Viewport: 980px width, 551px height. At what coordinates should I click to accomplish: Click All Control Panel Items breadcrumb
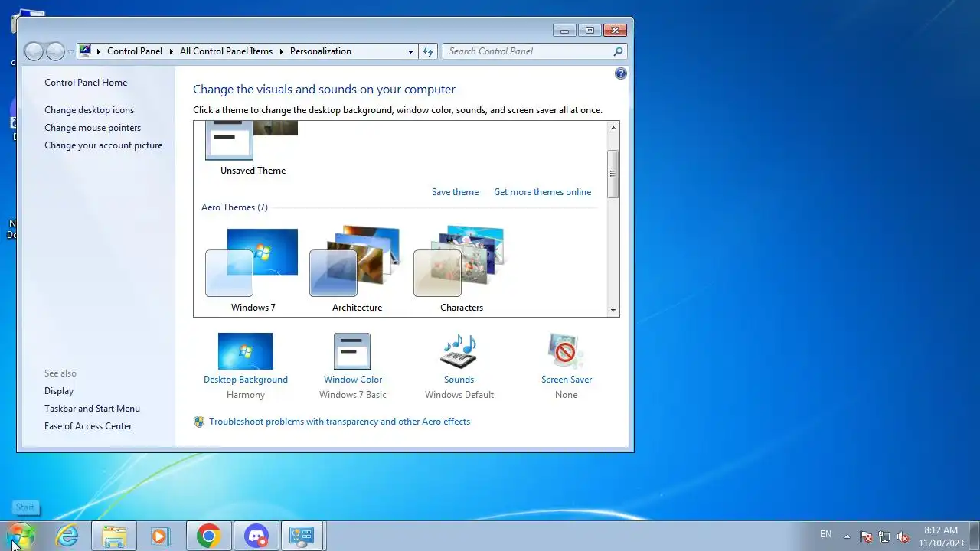[226, 51]
